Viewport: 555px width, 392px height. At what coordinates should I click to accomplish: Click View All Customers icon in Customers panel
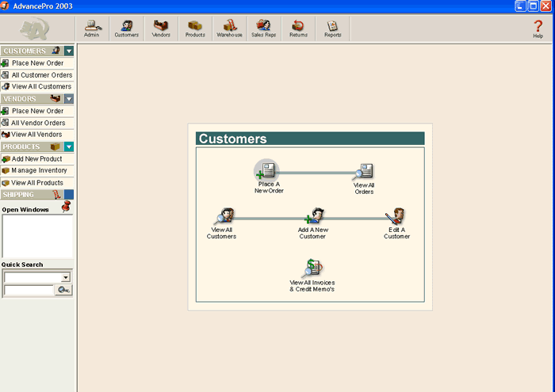[224, 216]
